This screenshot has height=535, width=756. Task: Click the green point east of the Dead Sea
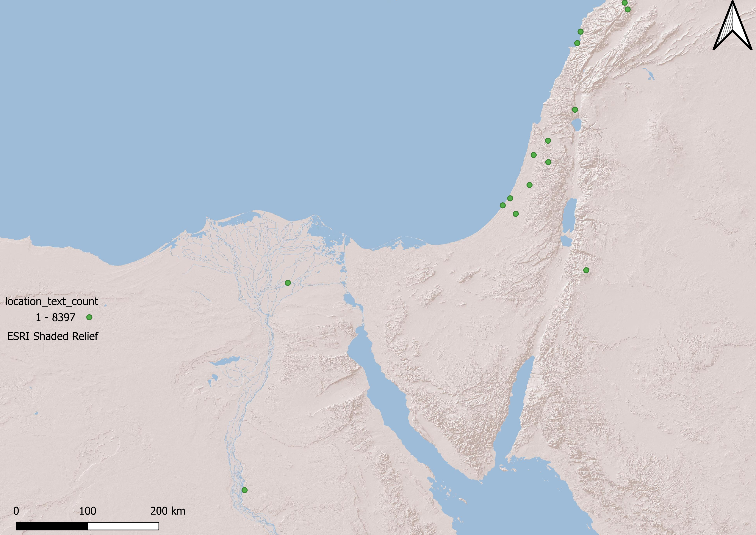tap(586, 270)
